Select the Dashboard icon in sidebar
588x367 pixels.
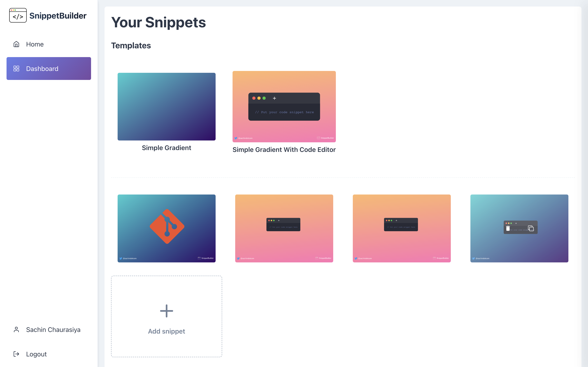click(16, 68)
